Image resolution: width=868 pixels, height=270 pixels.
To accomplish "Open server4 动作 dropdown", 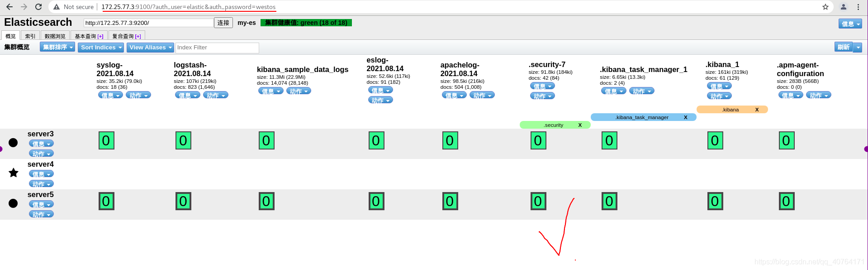I will click(x=41, y=184).
